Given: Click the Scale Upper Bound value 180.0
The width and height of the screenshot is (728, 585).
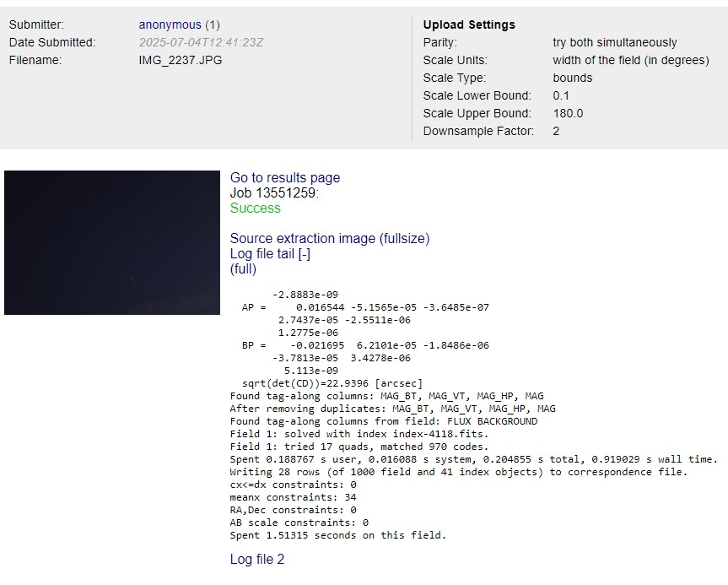Looking at the screenshot, I should [568, 113].
